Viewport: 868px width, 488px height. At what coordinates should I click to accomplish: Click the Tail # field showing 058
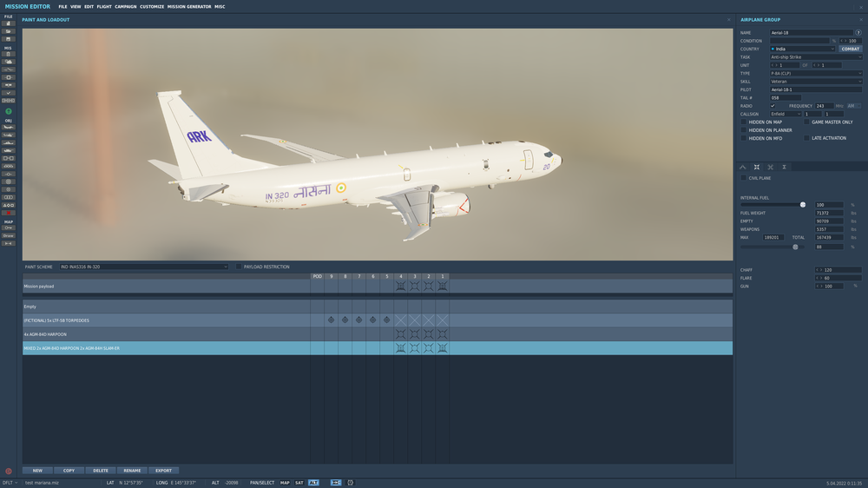coord(785,97)
